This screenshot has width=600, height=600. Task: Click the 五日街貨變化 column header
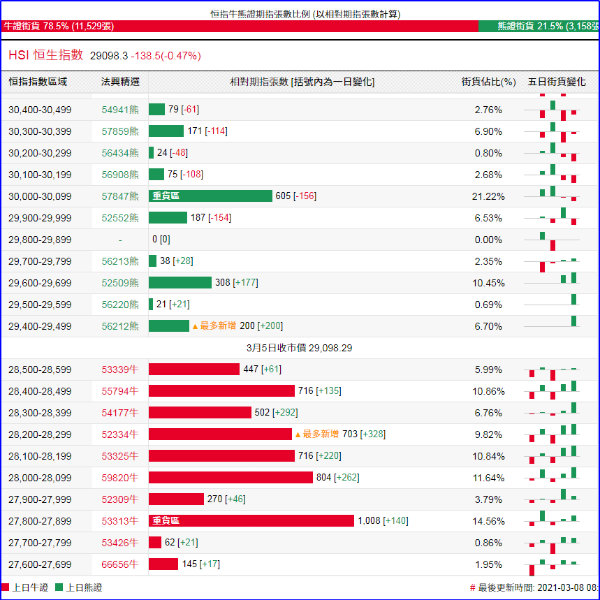click(x=556, y=82)
